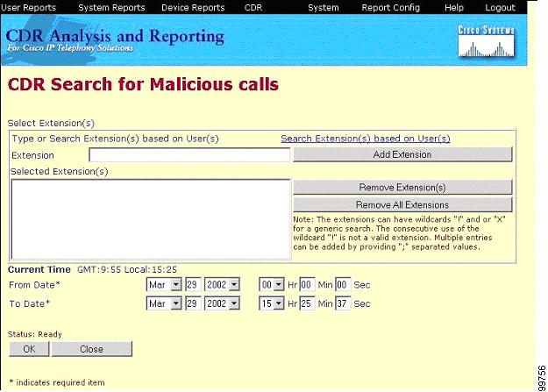Click the Selected Extension(s) list box
The height and width of the screenshot is (392, 548).
click(151, 219)
